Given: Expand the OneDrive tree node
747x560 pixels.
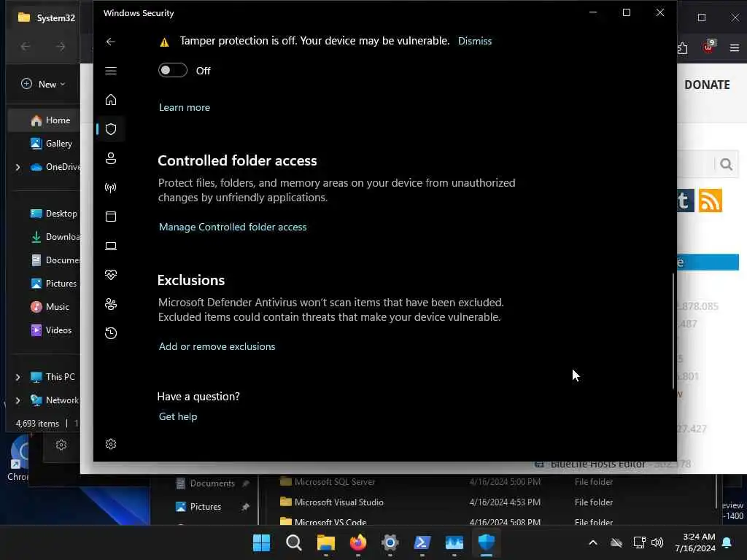Looking at the screenshot, I should coord(18,167).
